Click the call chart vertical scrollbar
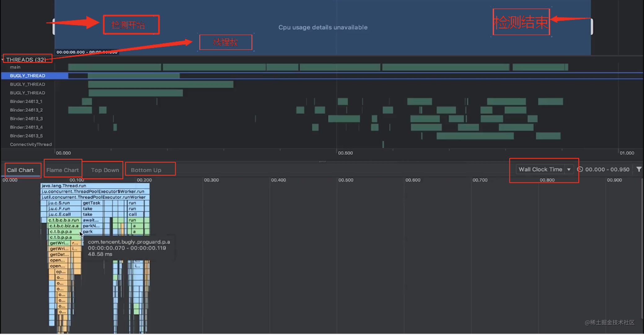Screen dimensions: 644x335 642,248
